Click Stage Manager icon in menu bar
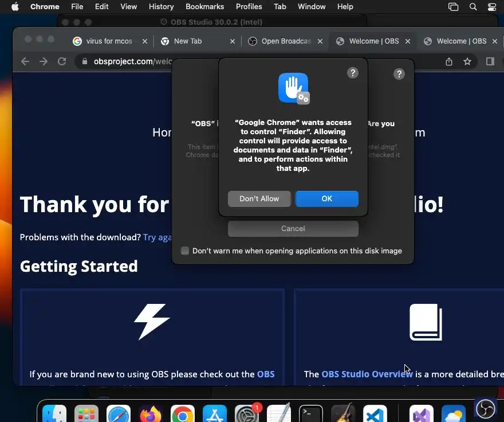 click(453, 7)
